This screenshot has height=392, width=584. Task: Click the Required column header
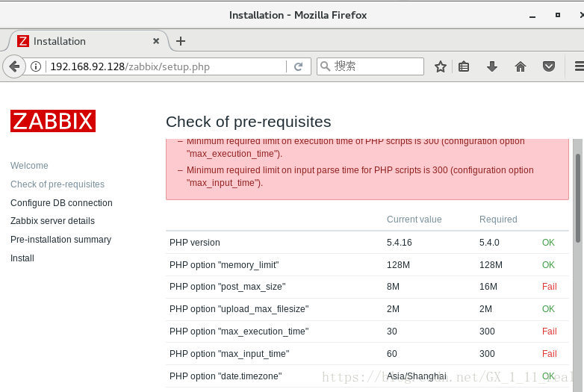point(498,220)
